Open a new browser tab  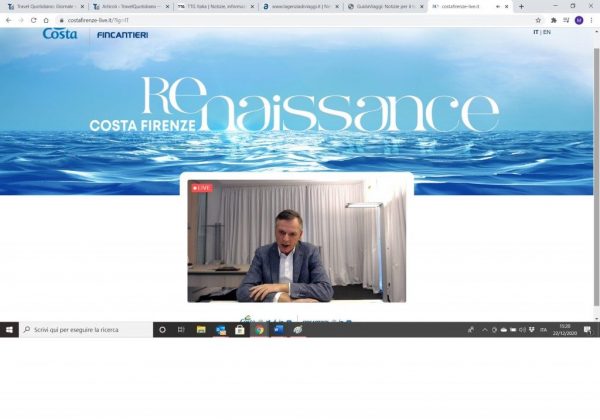[x=521, y=6]
